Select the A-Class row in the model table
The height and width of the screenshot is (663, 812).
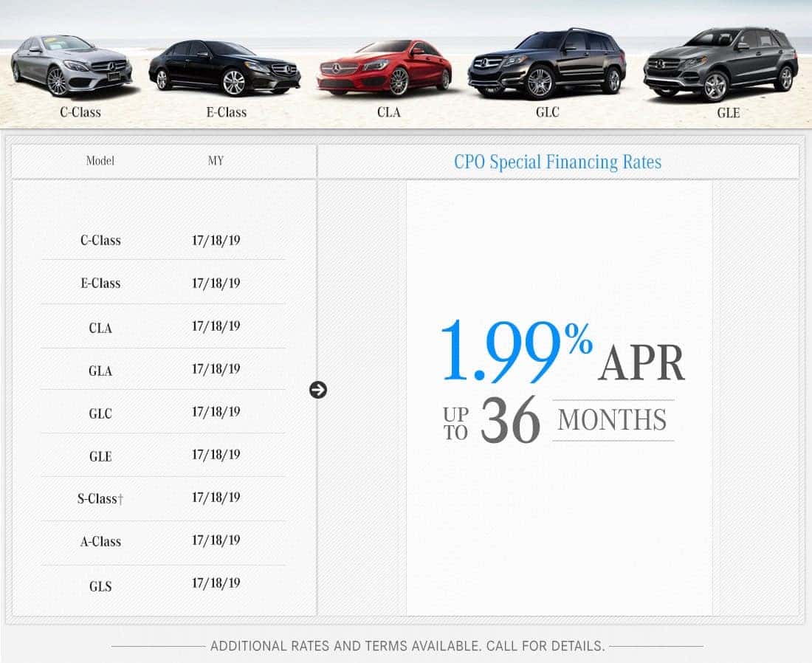(163, 541)
